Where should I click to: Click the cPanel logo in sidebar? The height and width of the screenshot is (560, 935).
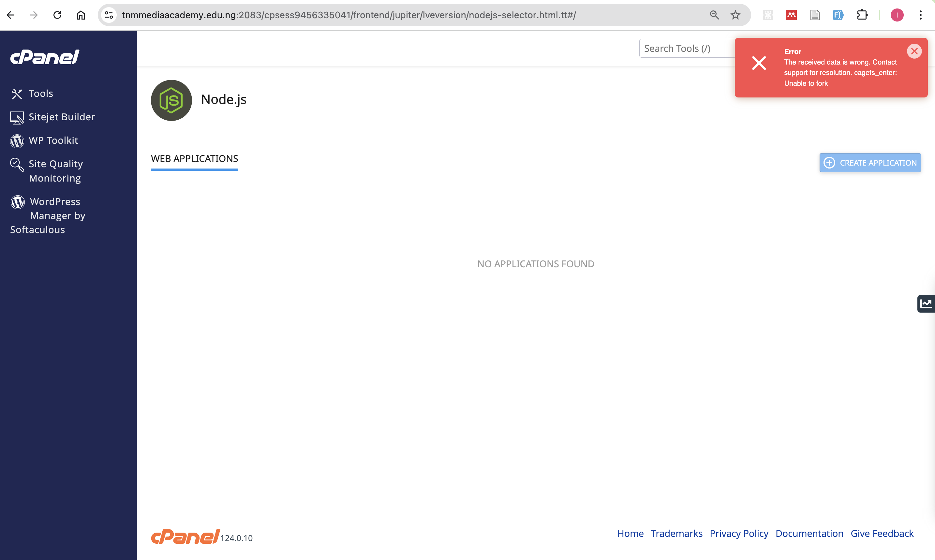pos(45,57)
